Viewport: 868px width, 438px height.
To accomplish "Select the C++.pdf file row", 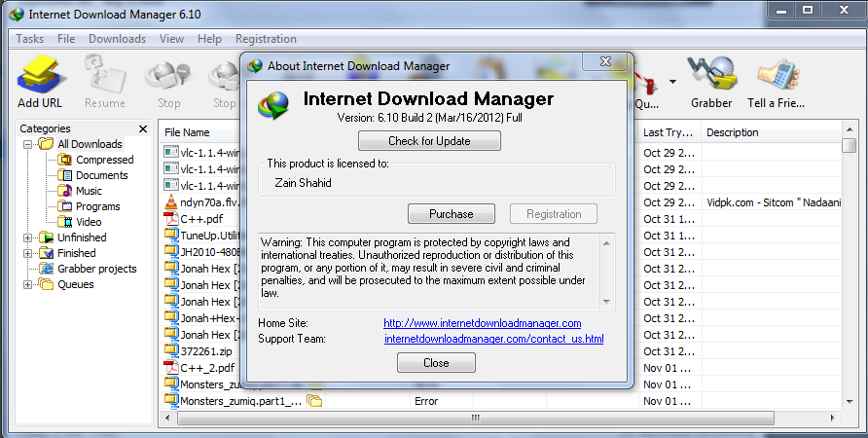I will (x=201, y=219).
